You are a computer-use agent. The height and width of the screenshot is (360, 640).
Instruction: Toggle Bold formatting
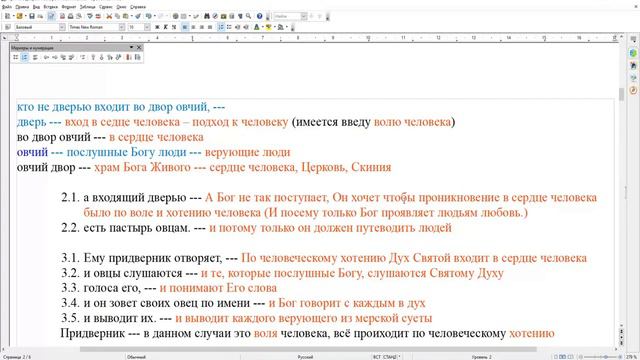[x=157, y=27]
